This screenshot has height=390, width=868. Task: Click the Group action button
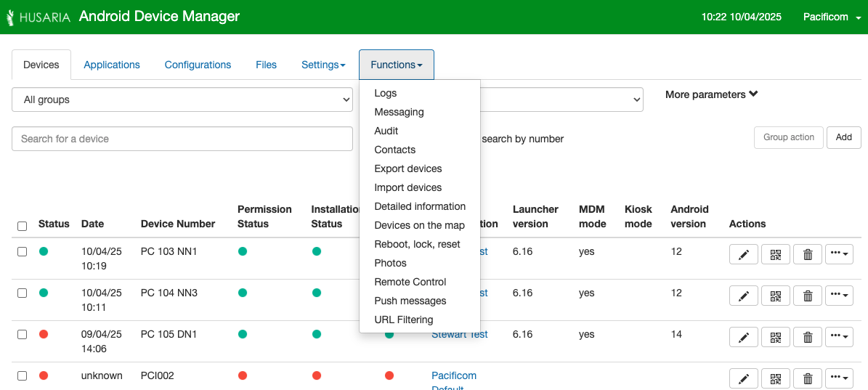788,137
